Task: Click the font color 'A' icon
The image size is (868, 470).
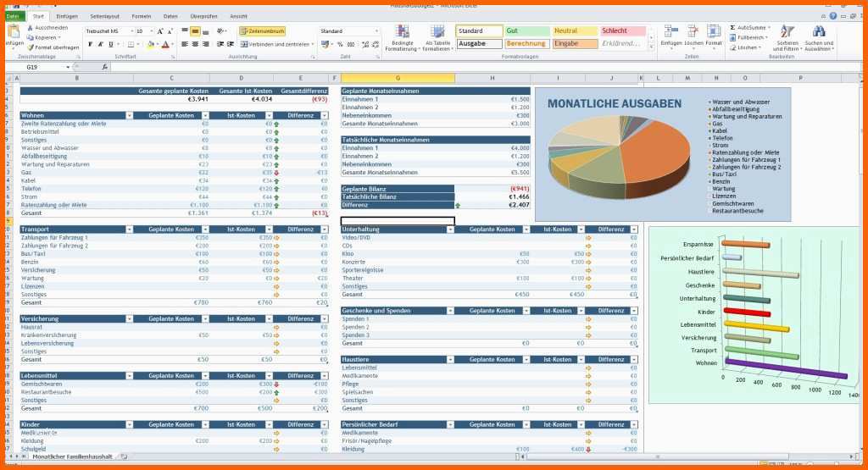Action: [165, 44]
